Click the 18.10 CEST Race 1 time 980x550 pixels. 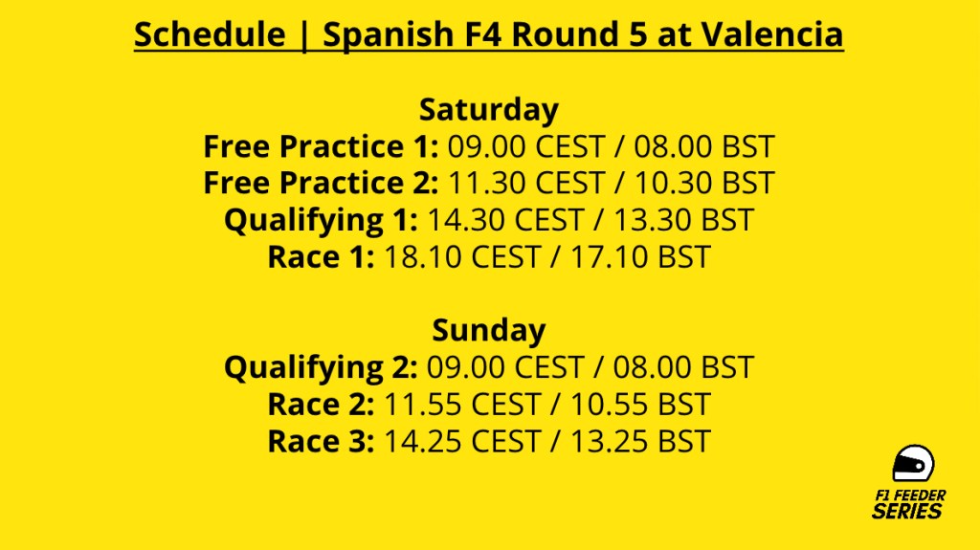[x=462, y=256]
